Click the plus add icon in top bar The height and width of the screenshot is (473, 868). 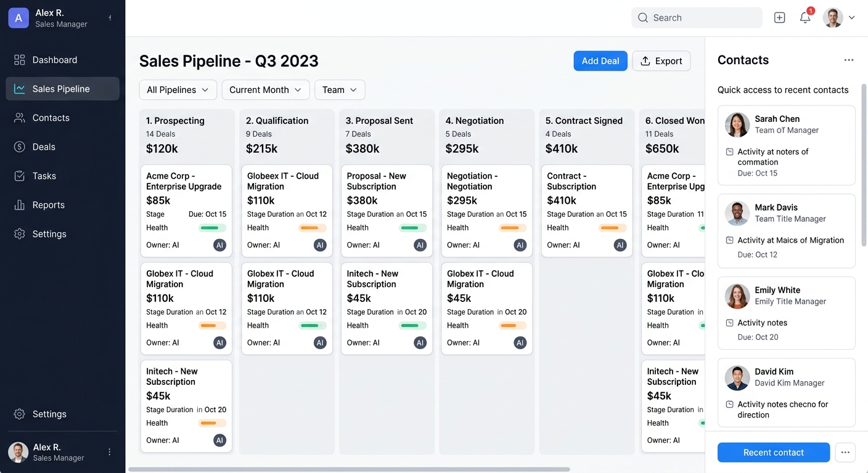(x=779, y=18)
